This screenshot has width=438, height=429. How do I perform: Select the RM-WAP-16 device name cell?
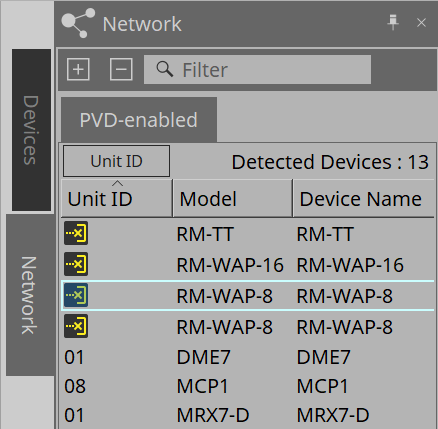pyautogui.click(x=350, y=265)
